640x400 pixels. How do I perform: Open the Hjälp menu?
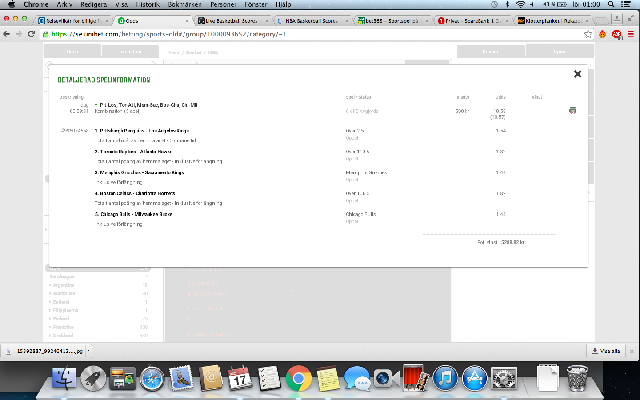[283, 4]
